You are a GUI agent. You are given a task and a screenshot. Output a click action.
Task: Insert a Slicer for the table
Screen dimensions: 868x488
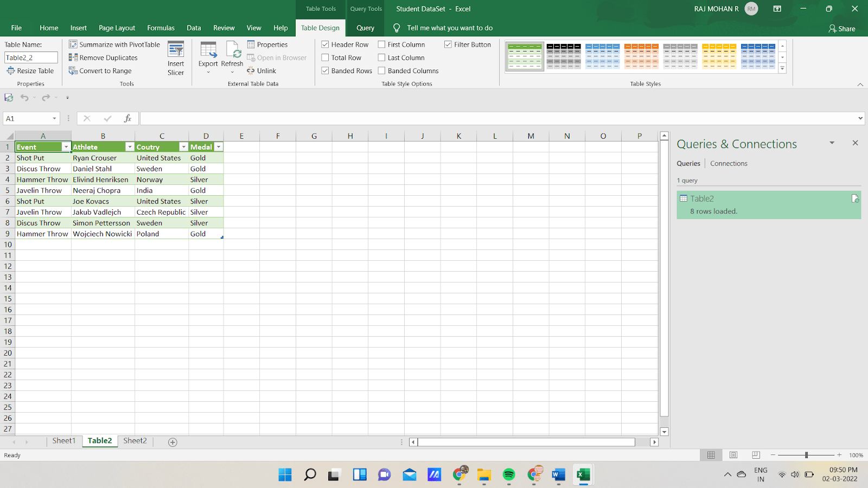point(176,57)
